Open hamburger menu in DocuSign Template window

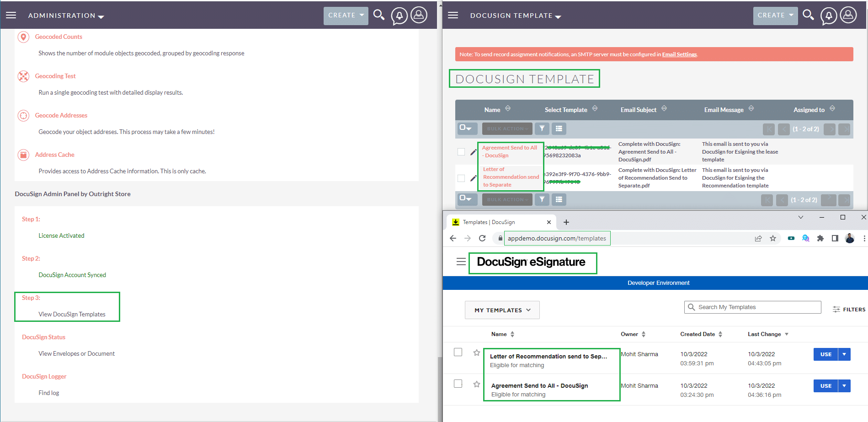tap(453, 16)
